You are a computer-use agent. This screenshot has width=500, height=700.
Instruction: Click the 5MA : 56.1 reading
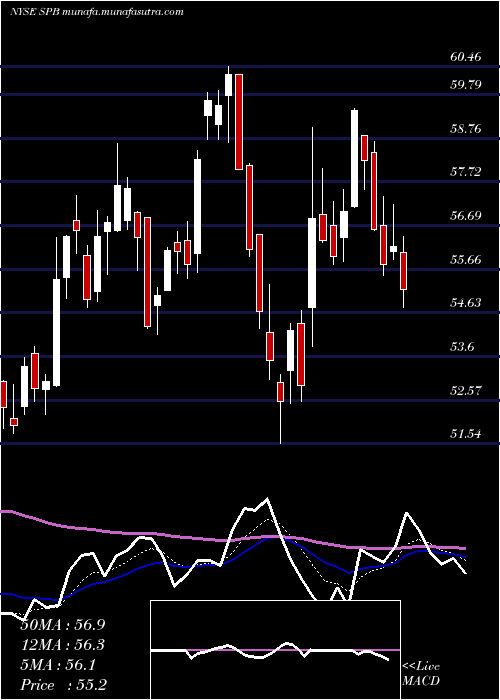click(58, 665)
